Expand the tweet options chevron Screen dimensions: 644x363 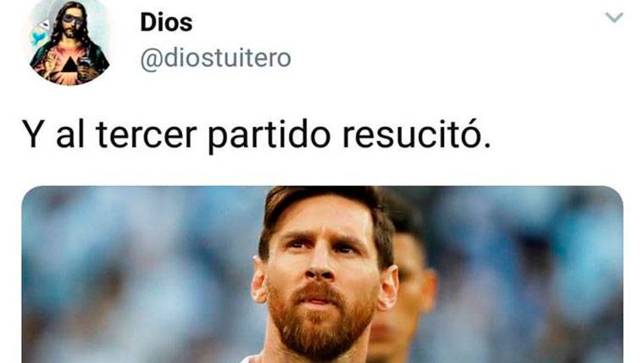click(614, 18)
